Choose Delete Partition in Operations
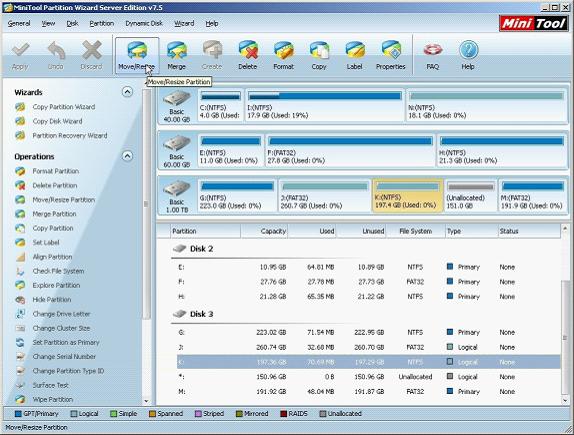Image resolution: width=574 pixels, height=435 pixels. click(55, 185)
